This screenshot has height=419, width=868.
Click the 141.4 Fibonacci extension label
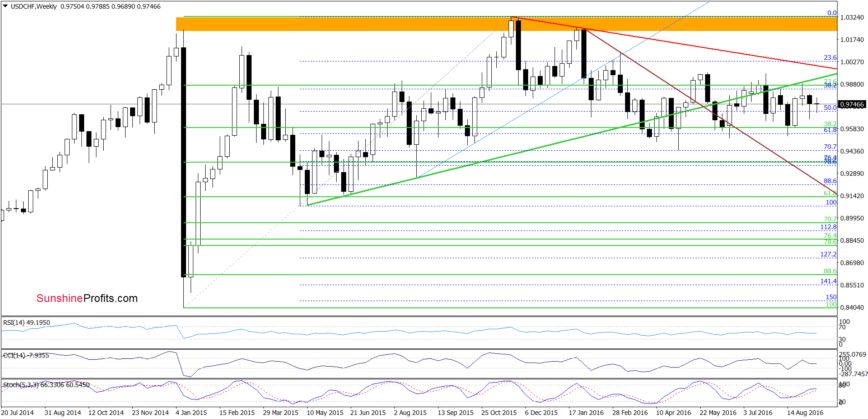pyautogui.click(x=828, y=281)
